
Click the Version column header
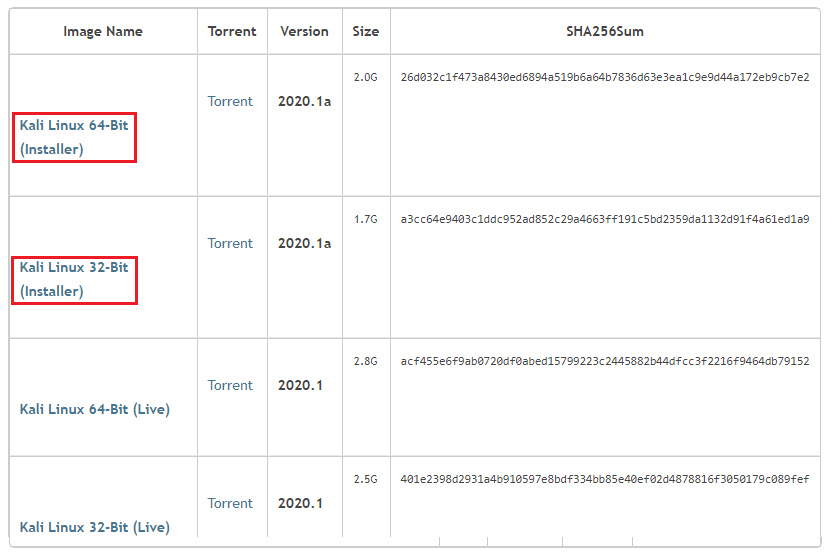click(304, 31)
